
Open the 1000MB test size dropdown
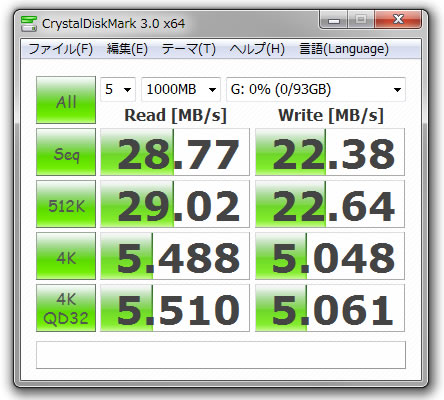click(181, 89)
